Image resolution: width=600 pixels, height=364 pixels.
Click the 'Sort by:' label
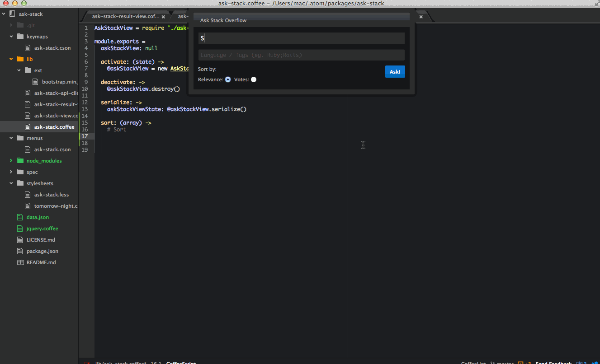tap(207, 69)
